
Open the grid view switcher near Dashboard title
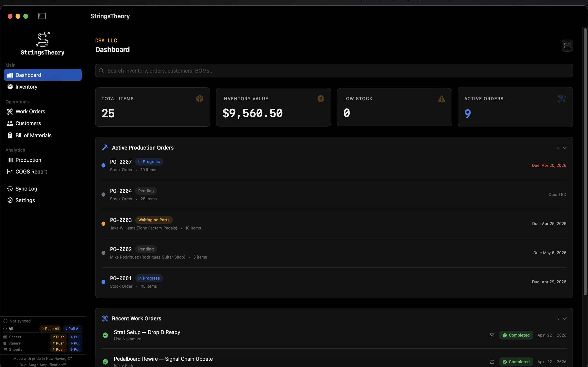tap(567, 45)
